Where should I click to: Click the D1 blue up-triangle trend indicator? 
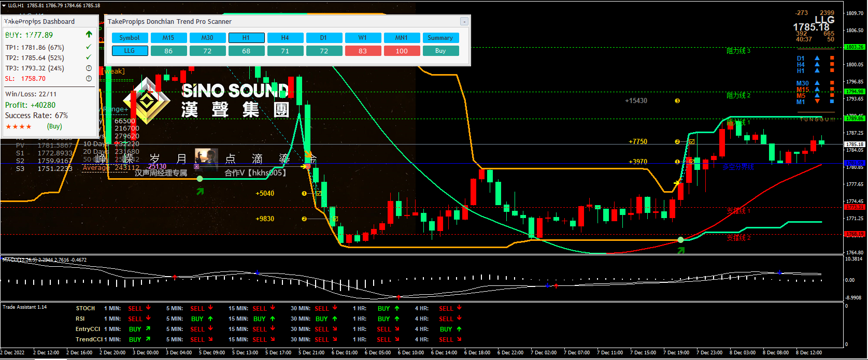(x=817, y=58)
